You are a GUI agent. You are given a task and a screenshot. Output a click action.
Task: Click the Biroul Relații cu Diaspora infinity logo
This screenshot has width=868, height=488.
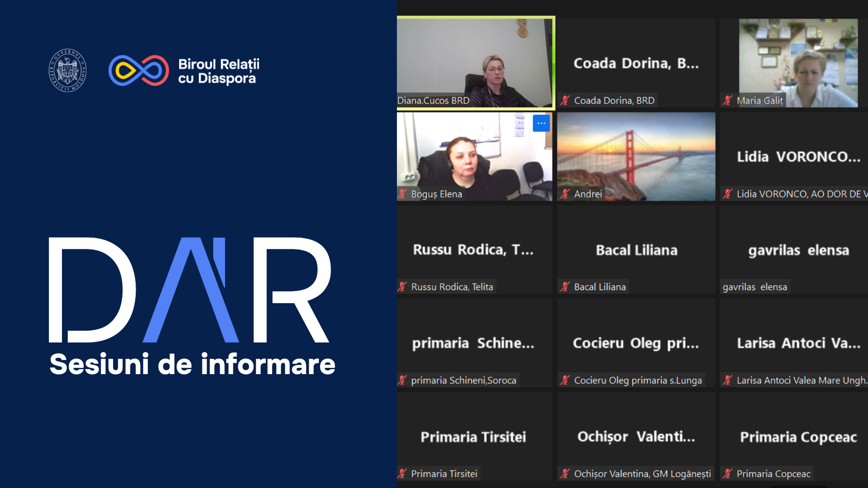click(139, 70)
